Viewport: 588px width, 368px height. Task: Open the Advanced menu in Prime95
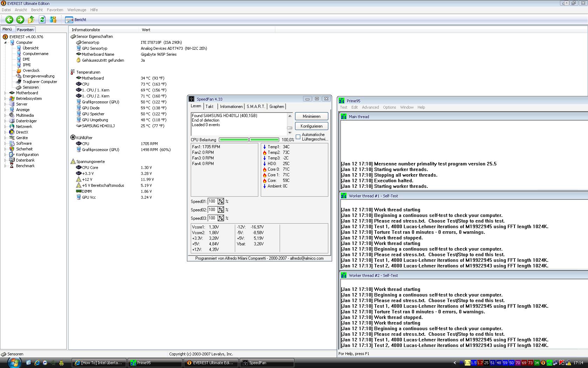point(370,107)
